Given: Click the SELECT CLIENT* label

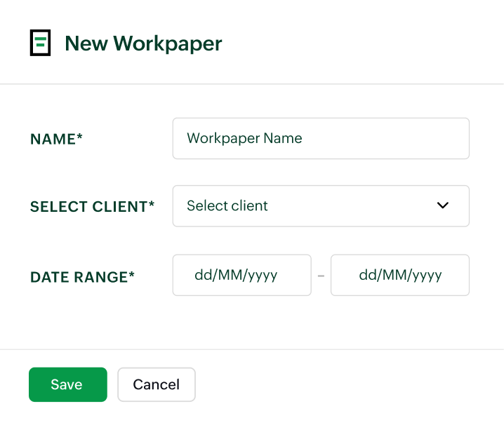Looking at the screenshot, I should (x=92, y=207).
